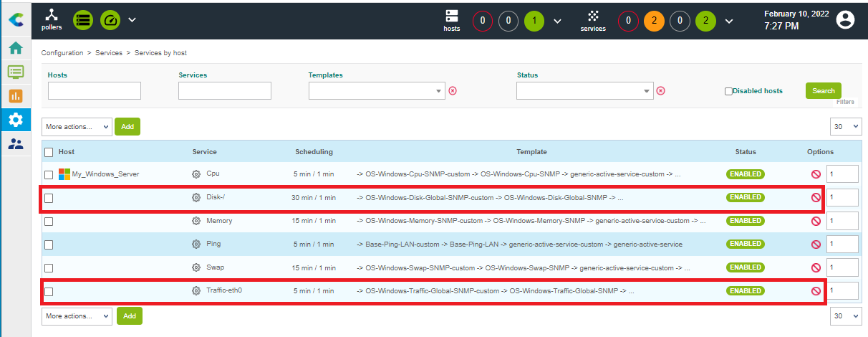Navigate to Services breadcrumb item

coord(109,53)
